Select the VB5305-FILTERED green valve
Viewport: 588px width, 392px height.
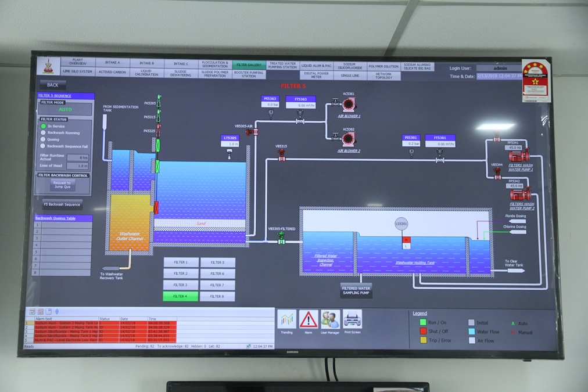point(281,237)
